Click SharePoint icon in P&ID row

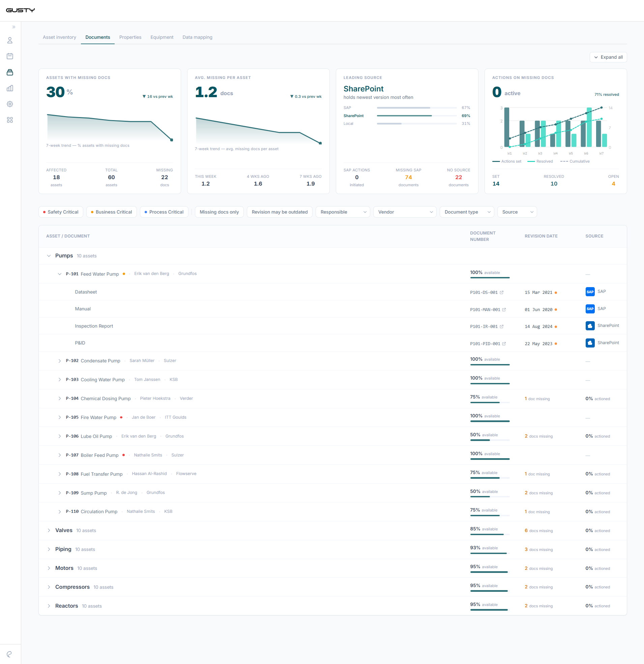point(590,343)
